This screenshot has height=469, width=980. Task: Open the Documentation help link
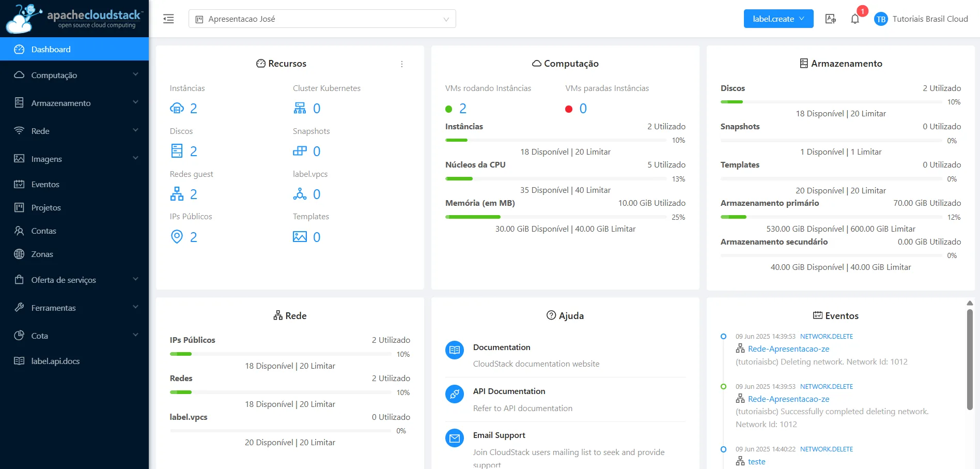click(x=502, y=347)
